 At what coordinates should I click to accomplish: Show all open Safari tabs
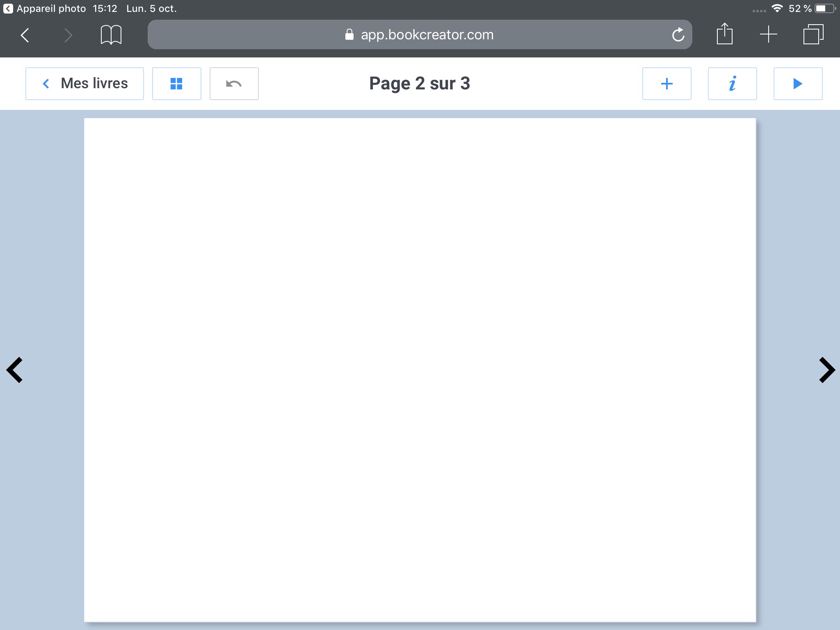coord(813,34)
